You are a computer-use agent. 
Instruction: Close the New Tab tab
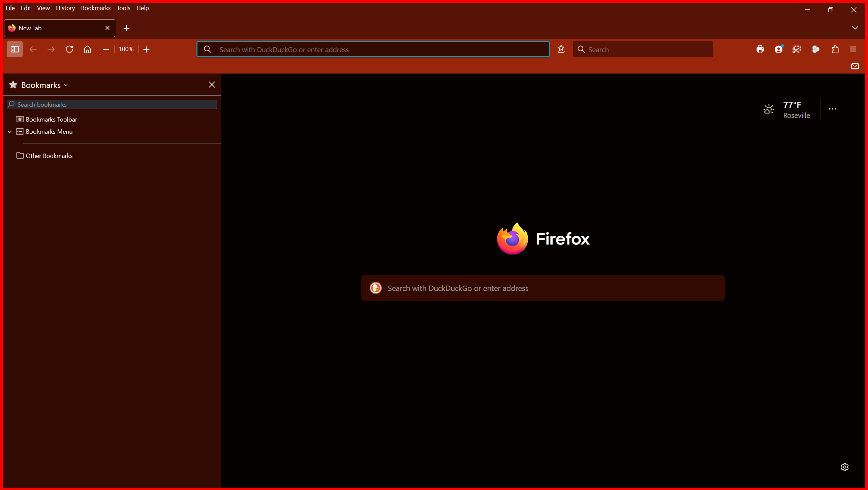pyautogui.click(x=107, y=28)
